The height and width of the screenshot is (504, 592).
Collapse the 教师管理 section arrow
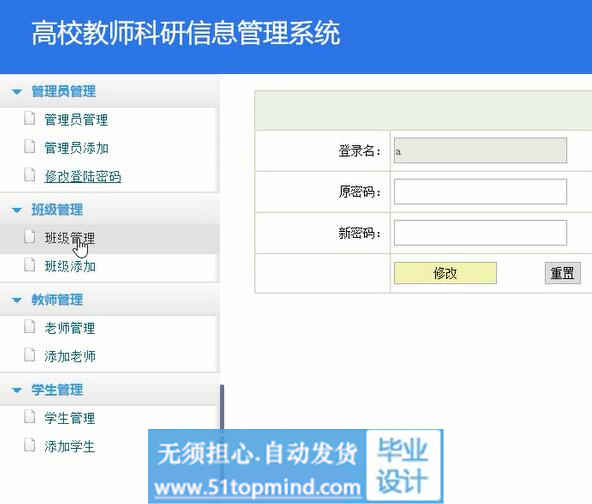17,301
